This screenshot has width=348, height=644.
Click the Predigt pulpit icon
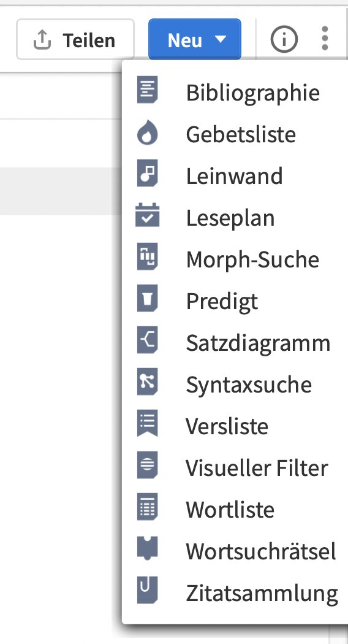(x=147, y=299)
